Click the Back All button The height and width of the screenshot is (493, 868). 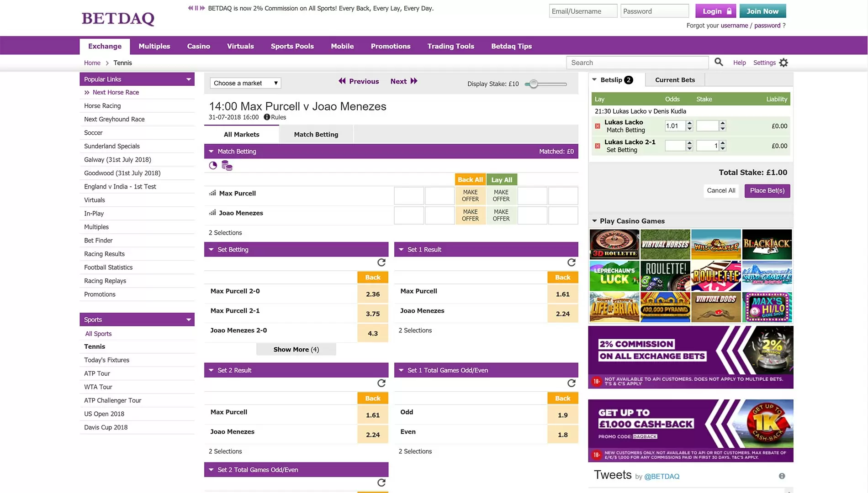[470, 180]
